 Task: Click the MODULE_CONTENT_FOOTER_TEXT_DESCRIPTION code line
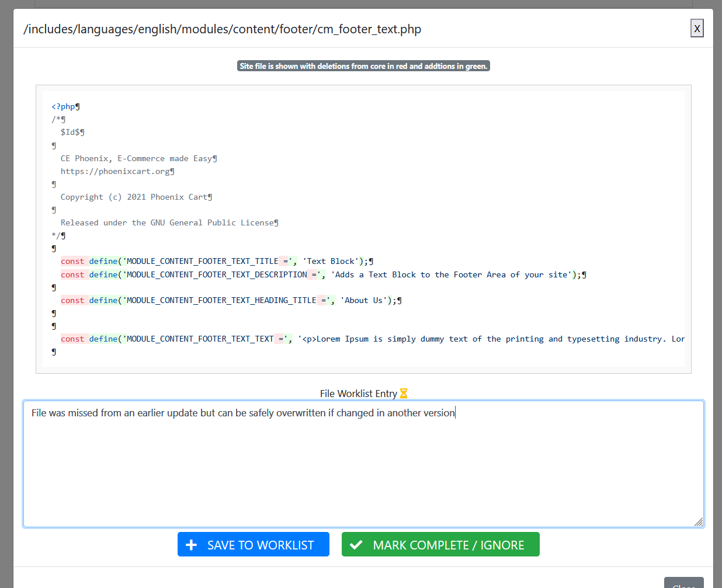click(x=324, y=274)
